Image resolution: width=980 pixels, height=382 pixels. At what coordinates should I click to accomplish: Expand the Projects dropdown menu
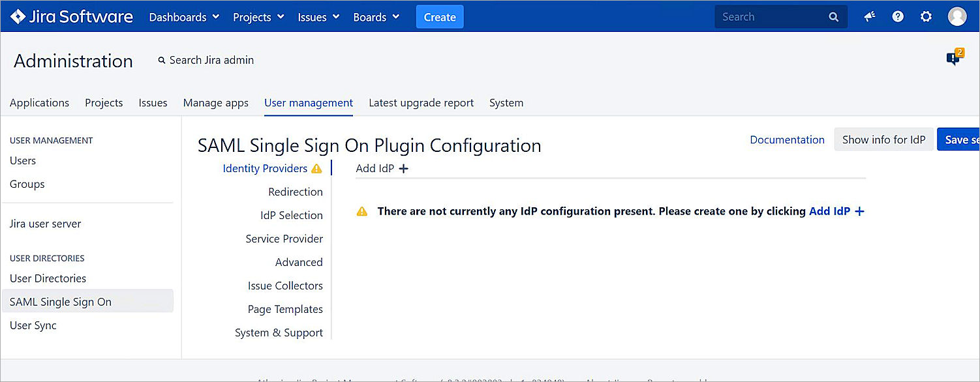pos(258,17)
